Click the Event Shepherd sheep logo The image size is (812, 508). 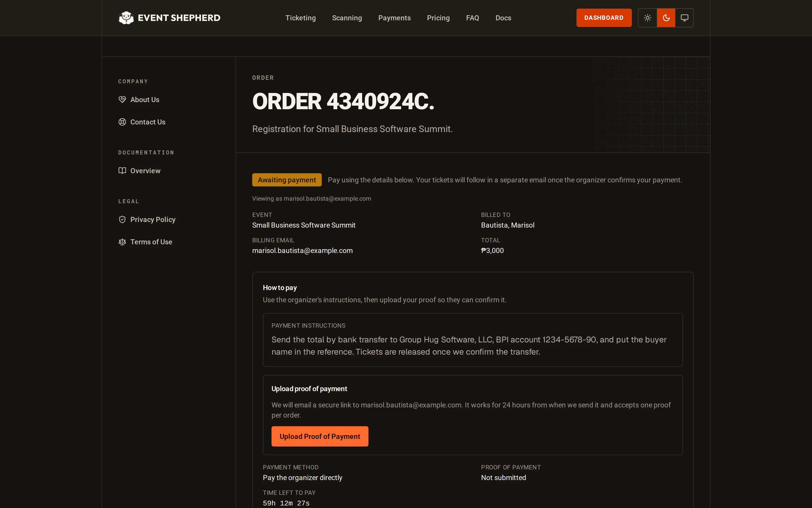pos(126,18)
